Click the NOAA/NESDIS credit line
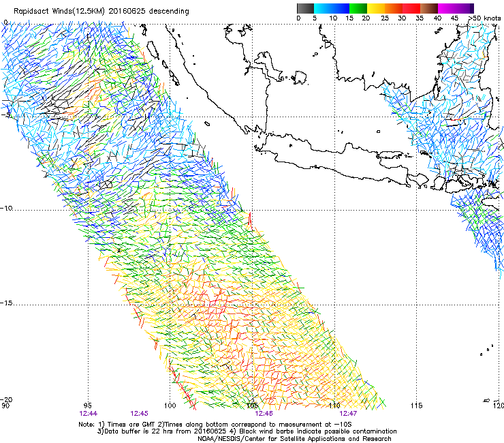This screenshot has height=443, width=504. [x=294, y=439]
